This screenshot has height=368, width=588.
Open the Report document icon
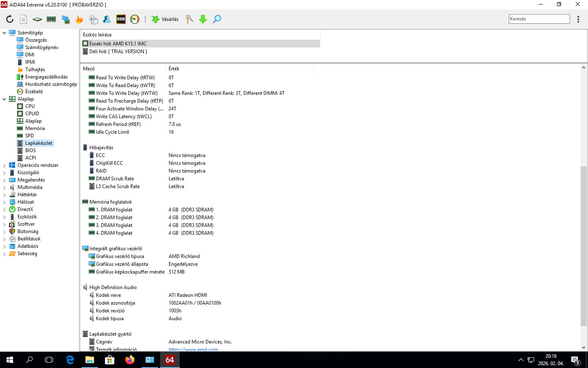pos(24,19)
